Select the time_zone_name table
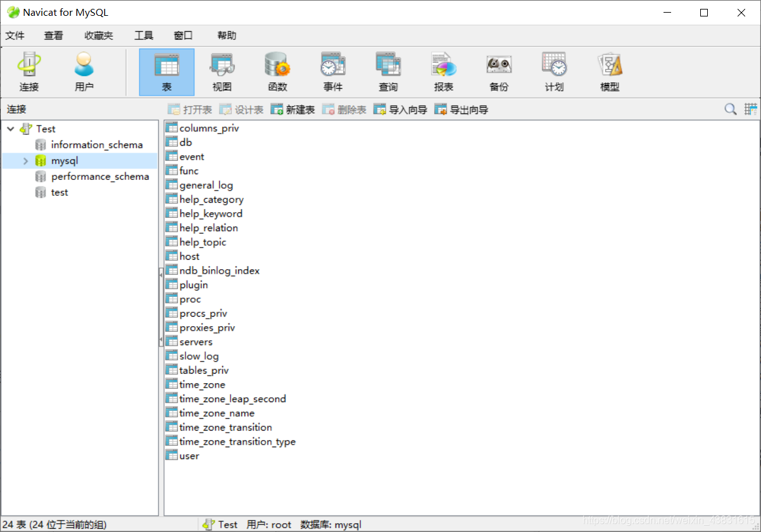Screen dimensions: 761x532 (217, 413)
